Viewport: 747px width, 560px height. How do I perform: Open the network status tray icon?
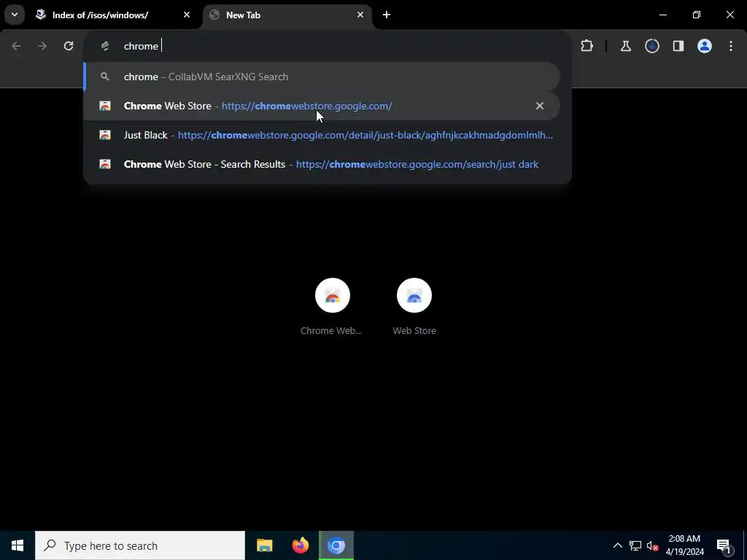pyautogui.click(x=635, y=545)
